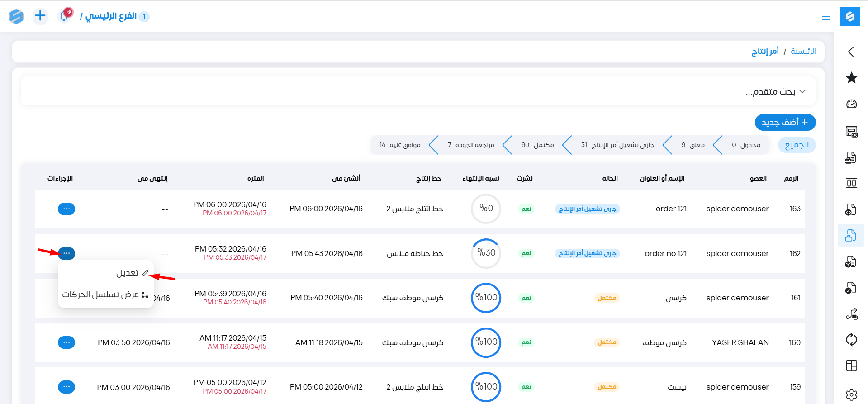Click مكتمل status badge of order 161

tap(607, 298)
